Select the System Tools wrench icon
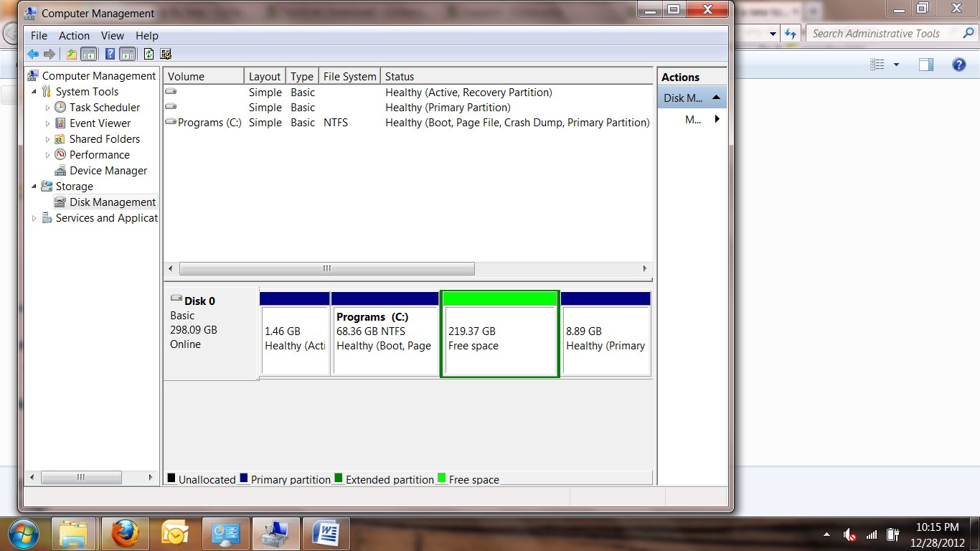980x551 pixels. (x=47, y=92)
